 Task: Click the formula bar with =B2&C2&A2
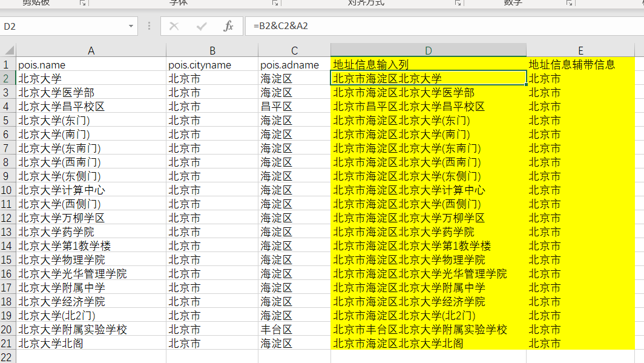(444, 26)
